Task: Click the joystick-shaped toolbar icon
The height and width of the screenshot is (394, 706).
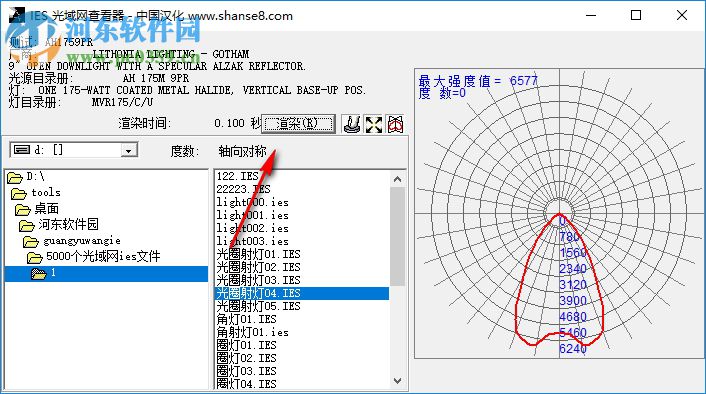Action: (x=352, y=124)
